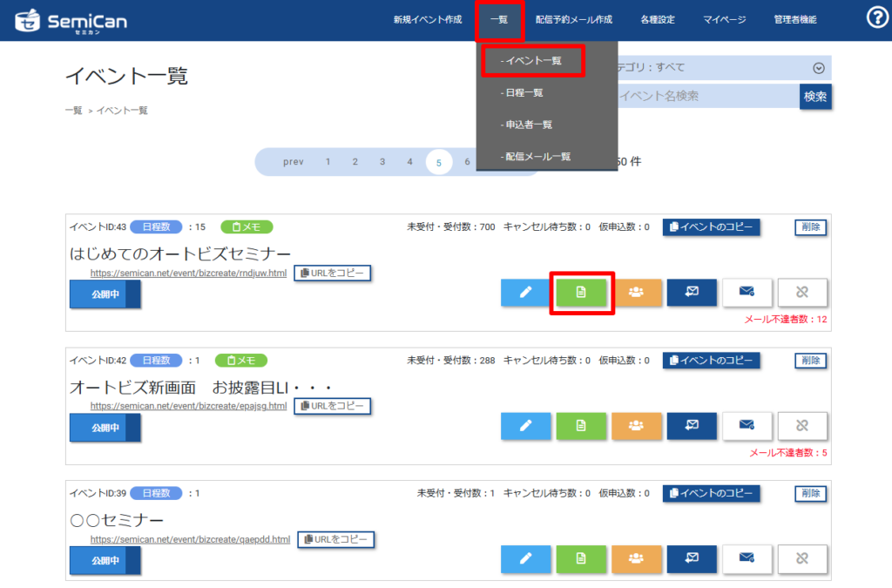
Task: Open link semican.net/event/bizcreate/qaepdd.html
Action: [190, 539]
